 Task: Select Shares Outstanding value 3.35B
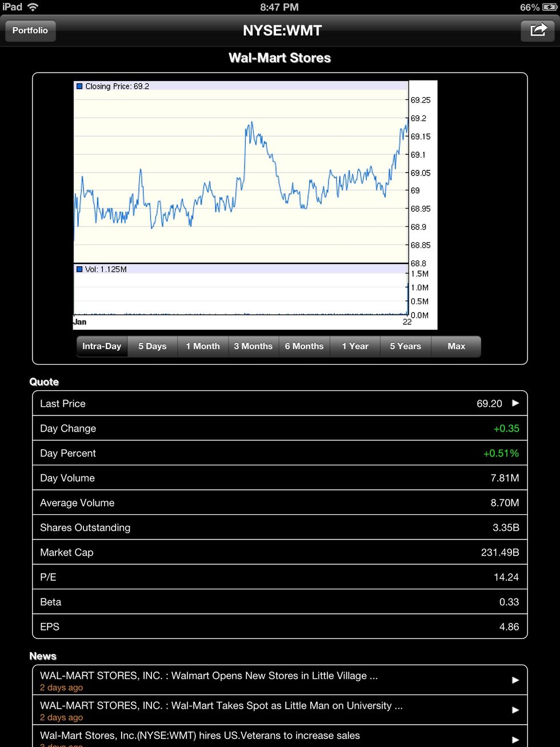pyautogui.click(x=506, y=528)
